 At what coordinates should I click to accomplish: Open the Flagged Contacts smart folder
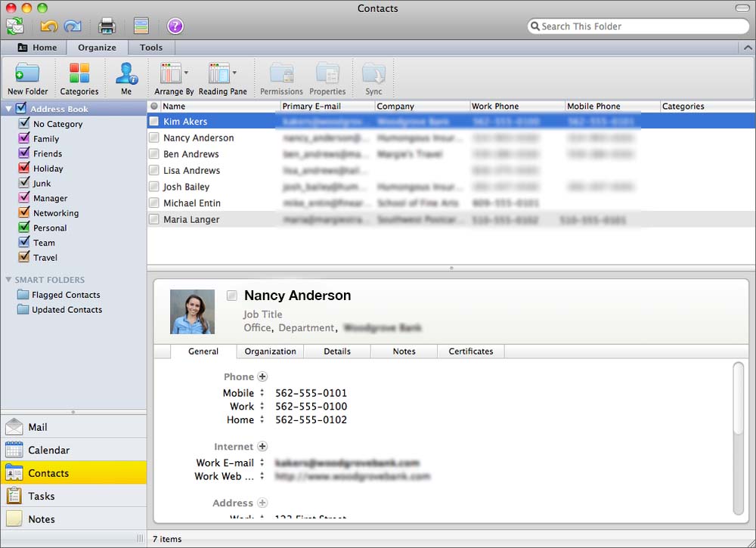coord(59,295)
